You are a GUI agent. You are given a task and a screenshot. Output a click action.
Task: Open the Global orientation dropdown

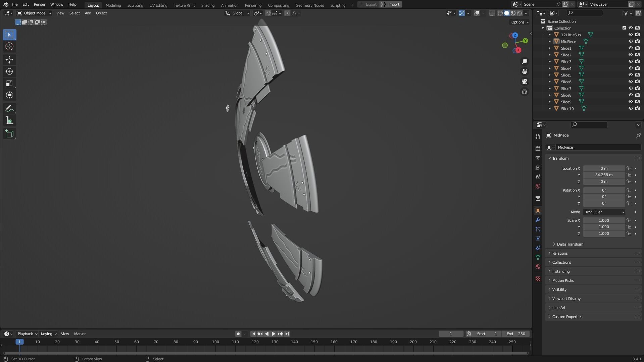tap(238, 13)
